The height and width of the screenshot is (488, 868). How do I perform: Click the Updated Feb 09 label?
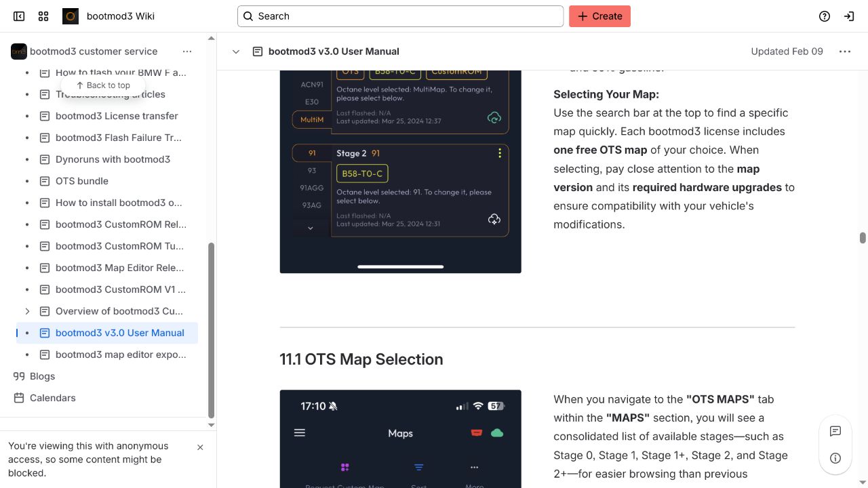coord(787,52)
